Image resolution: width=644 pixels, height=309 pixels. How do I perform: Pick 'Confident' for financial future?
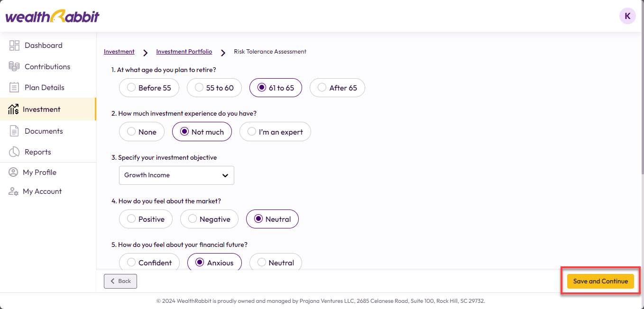149,263
